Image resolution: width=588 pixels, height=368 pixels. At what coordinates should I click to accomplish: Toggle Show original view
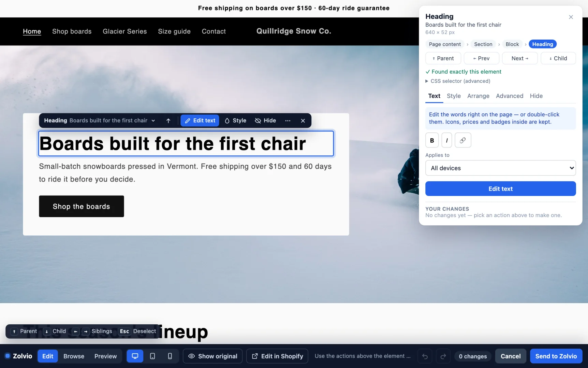[x=213, y=356]
